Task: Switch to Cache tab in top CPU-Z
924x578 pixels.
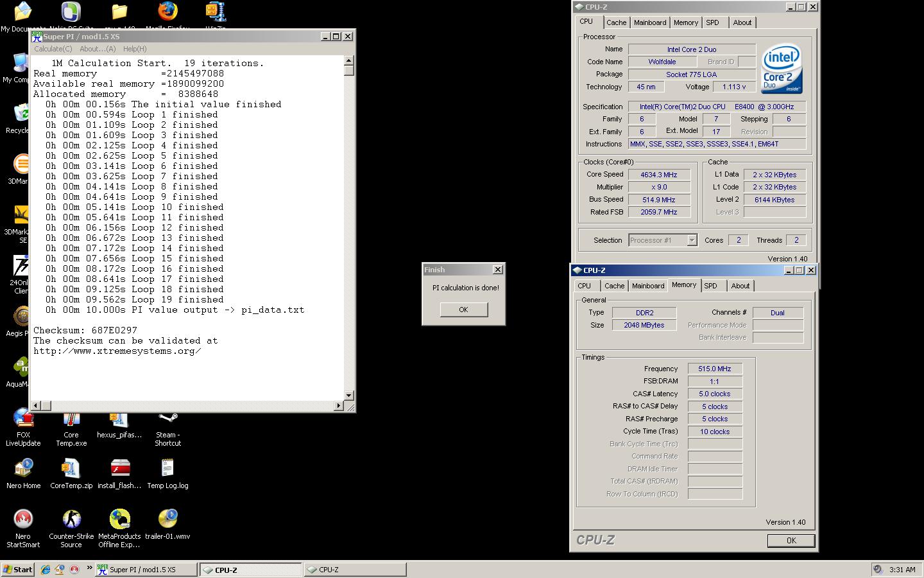Action: click(x=616, y=22)
